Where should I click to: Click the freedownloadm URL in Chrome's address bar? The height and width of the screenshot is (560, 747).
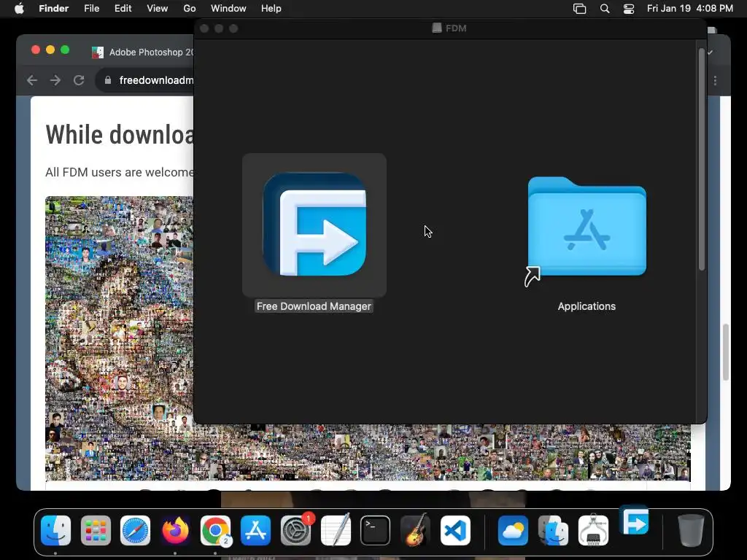click(156, 80)
